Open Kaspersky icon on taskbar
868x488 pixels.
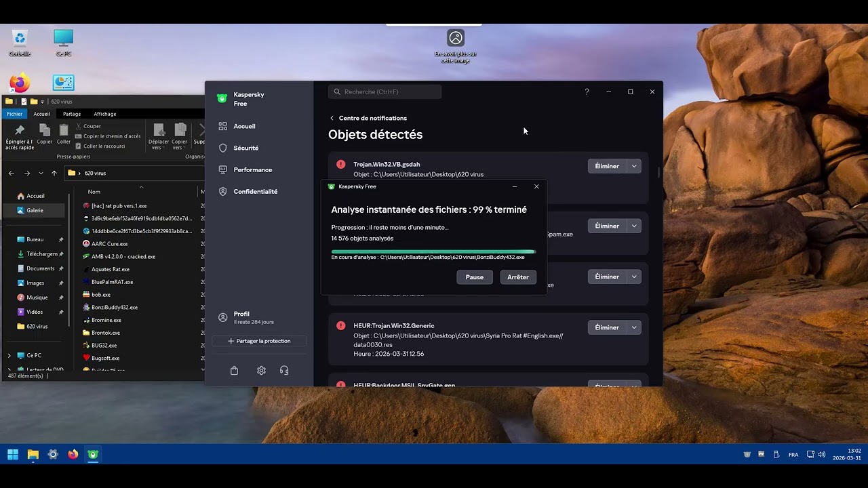point(93,454)
